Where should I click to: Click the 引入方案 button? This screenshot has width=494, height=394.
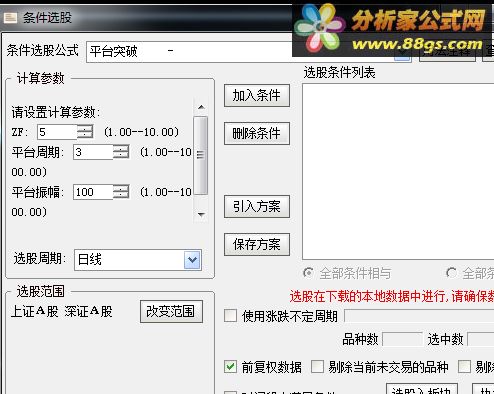(257, 206)
